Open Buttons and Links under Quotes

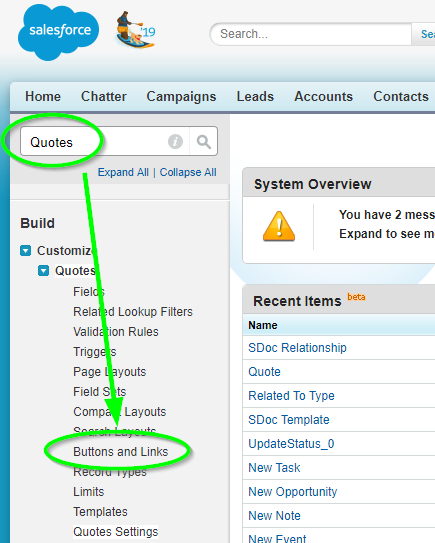(x=121, y=452)
